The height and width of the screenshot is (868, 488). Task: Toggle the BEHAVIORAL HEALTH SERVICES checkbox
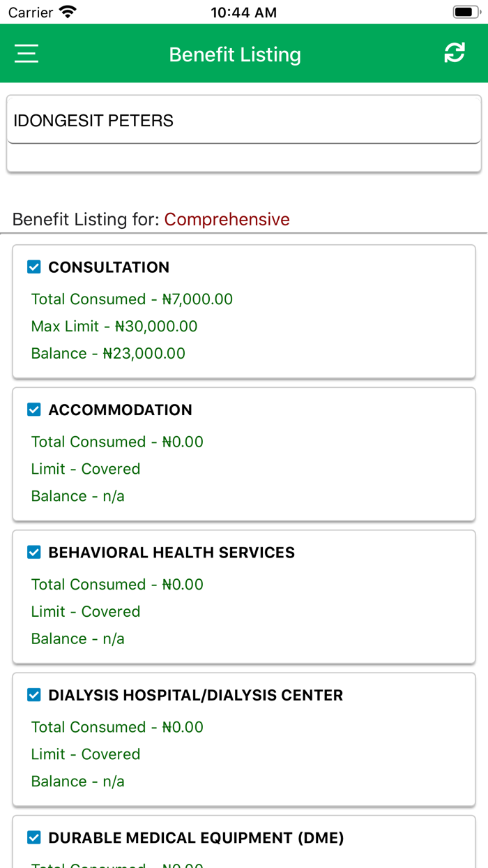tap(33, 552)
